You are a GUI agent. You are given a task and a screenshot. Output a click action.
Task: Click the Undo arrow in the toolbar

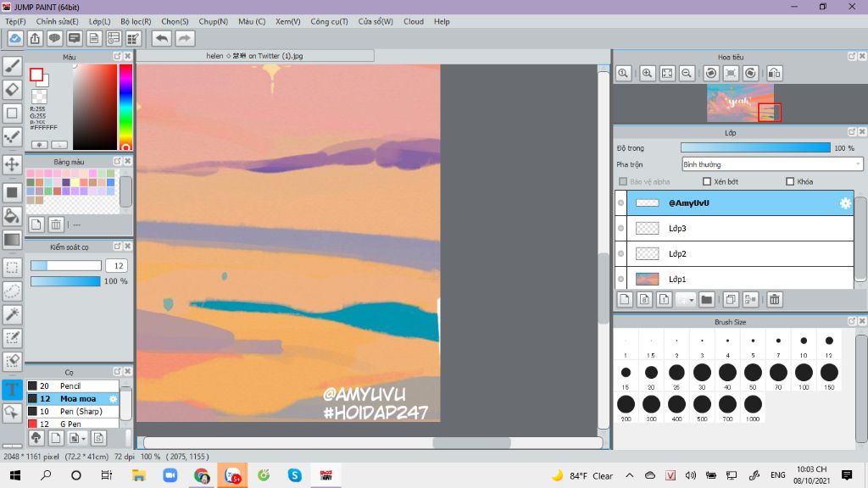click(162, 38)
